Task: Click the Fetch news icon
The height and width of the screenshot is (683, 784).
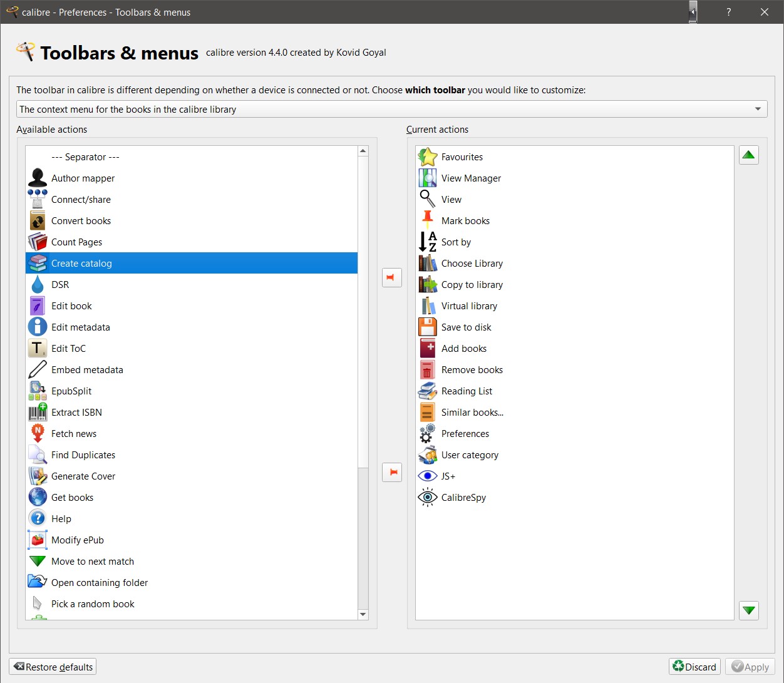Action: (38, 433)
